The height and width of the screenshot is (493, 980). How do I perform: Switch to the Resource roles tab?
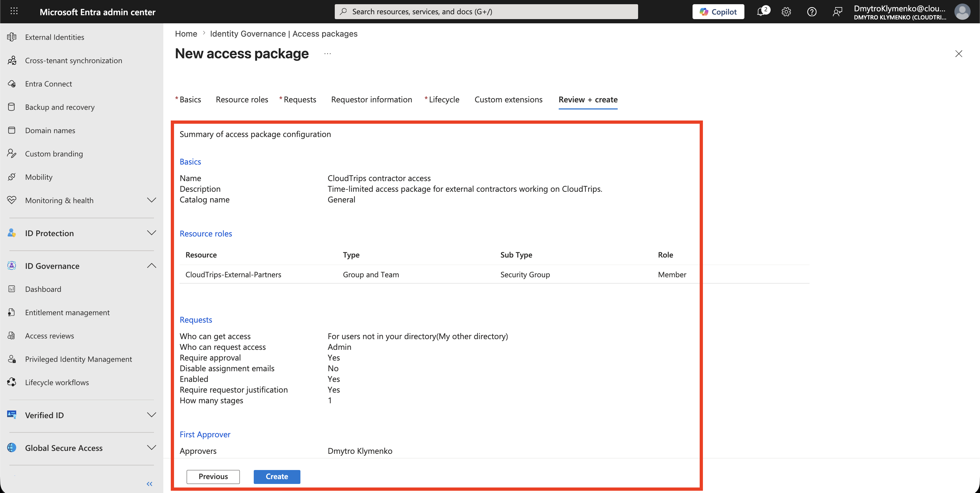click(242, 99)
